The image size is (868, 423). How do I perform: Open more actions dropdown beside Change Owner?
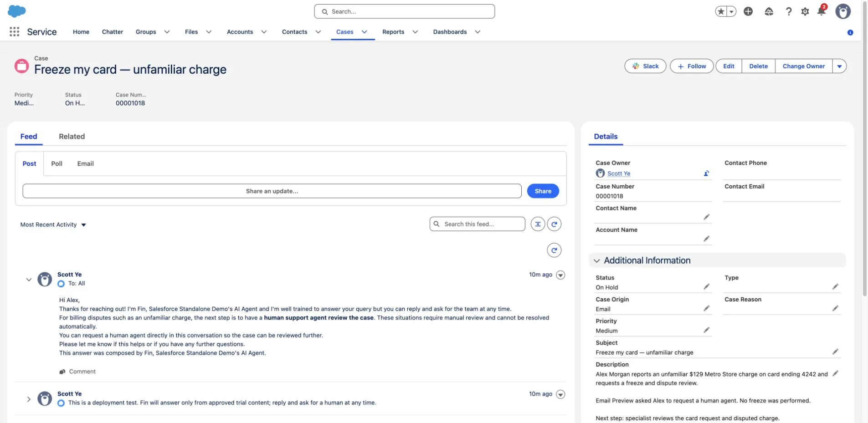coord(839,66)
